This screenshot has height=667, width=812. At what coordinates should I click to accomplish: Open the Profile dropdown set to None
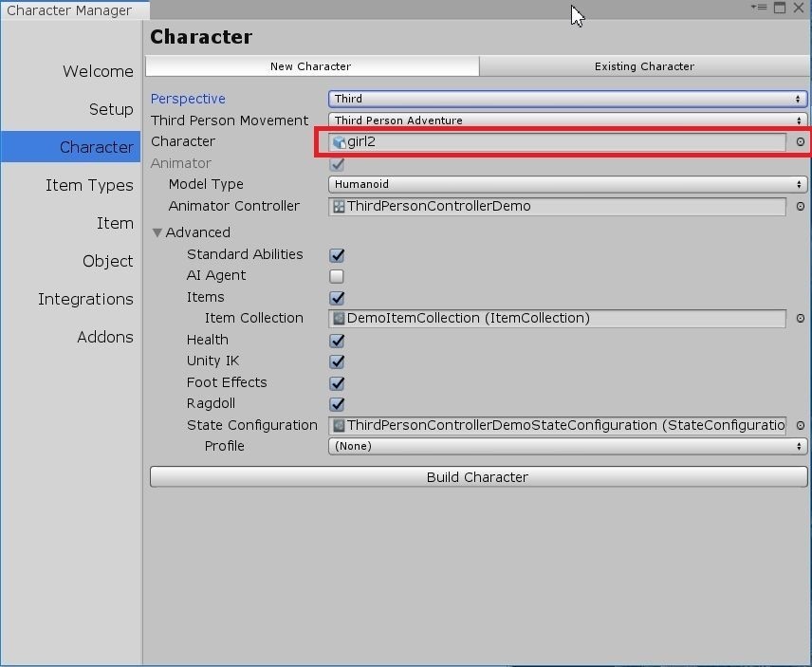click(567, 446)
